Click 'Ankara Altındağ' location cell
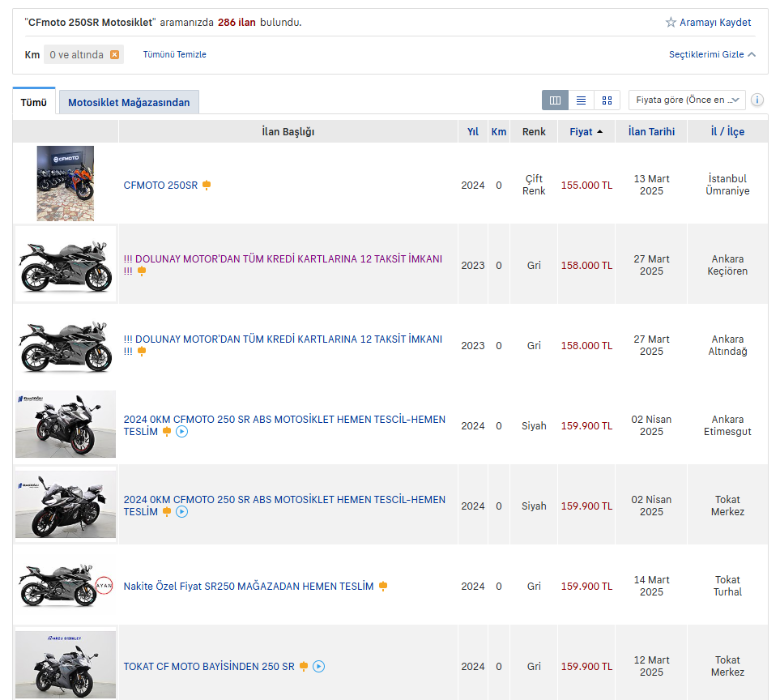Image resolution: width=780 pixels, height=700 pixels. click(727, 345)
